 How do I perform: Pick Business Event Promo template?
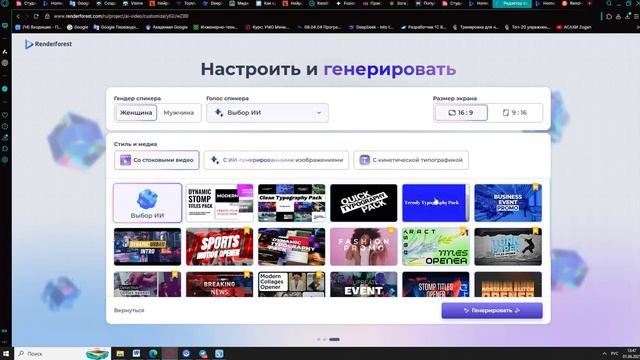508,203
